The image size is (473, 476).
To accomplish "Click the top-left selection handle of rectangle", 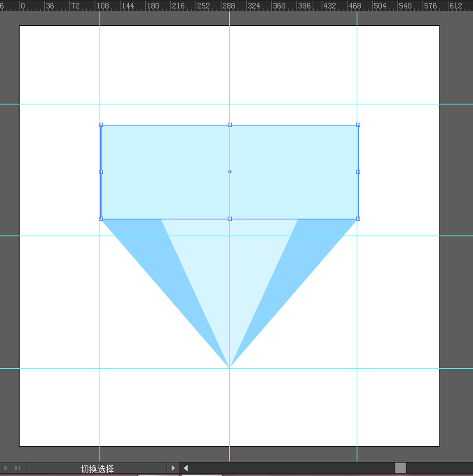I will (101, 125).
